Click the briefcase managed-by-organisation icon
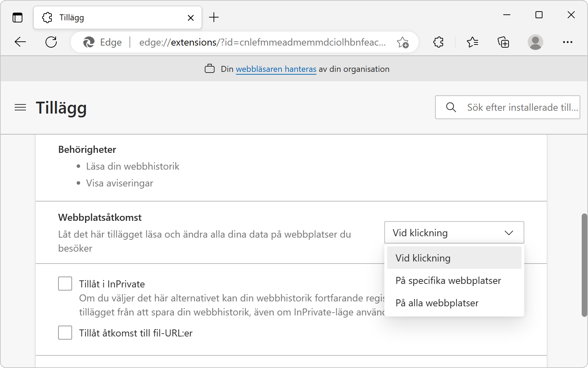 tap(210, 69)
